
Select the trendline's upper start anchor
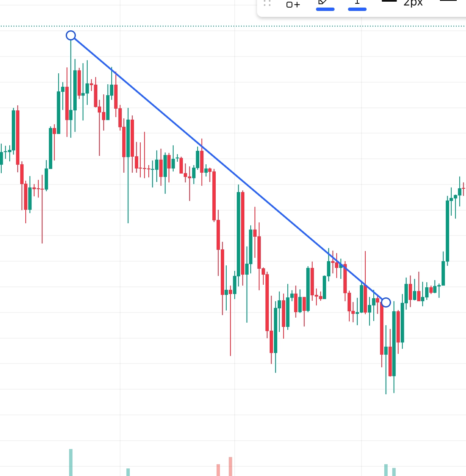pyautogui.click(x=71, y=35)
